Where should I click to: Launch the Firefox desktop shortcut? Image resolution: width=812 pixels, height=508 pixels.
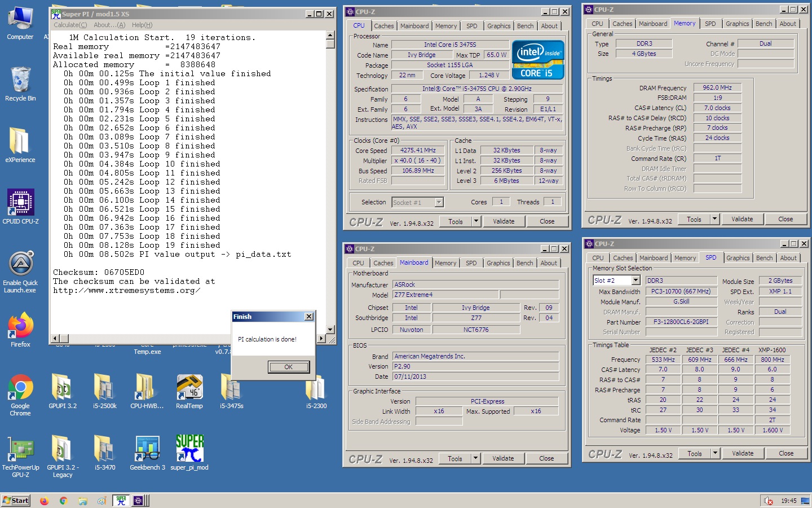click(20, 330)
